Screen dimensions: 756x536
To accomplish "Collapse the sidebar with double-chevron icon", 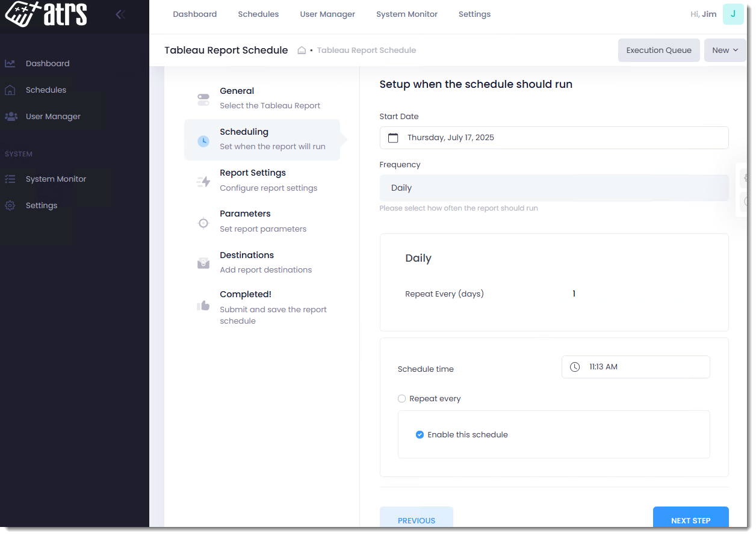I will (x=120, y=14).
